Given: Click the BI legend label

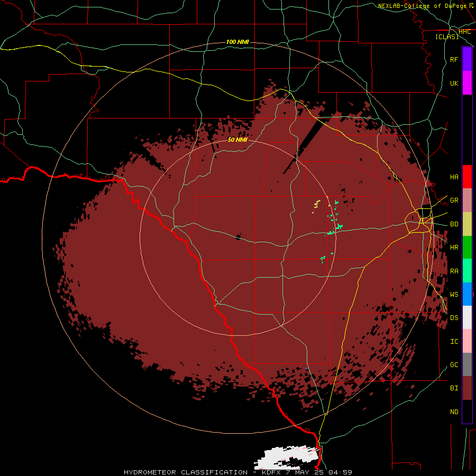Looking at the screenshot, I should (454, 388).
